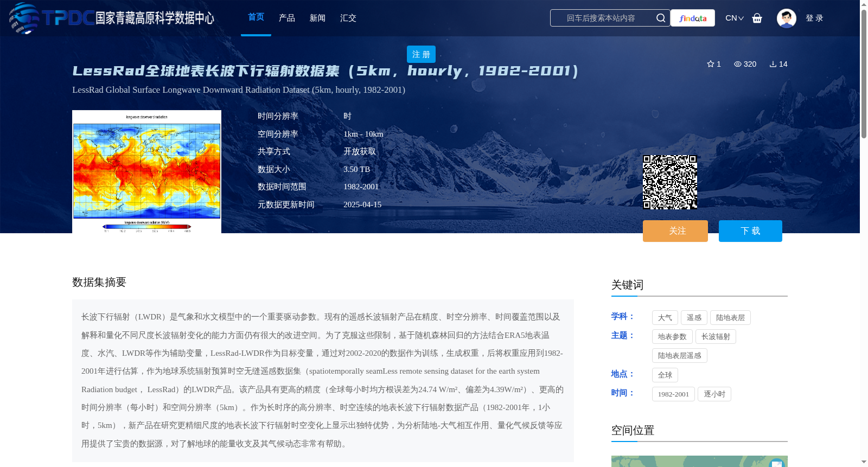Image resolution: width=868 pixels, height=467 pixels.
Task: Click the 注册 register button
Action: (421, 54)
